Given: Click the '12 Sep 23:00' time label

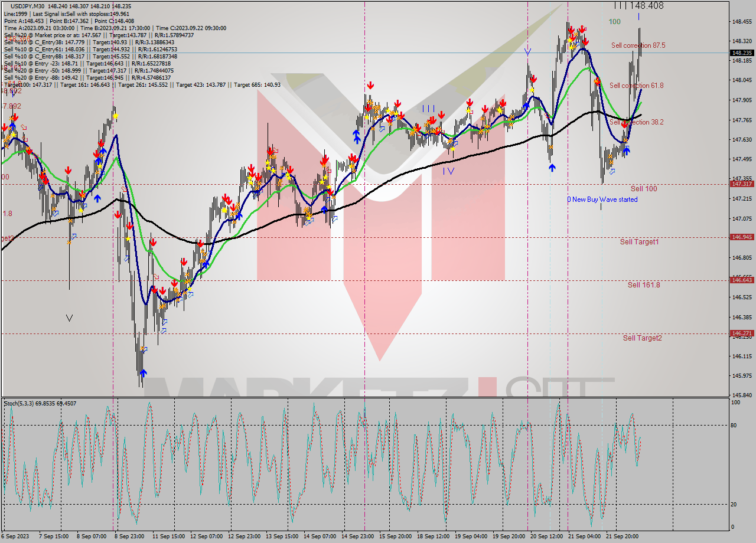Looking at the screenshot, I should point(245,537).
